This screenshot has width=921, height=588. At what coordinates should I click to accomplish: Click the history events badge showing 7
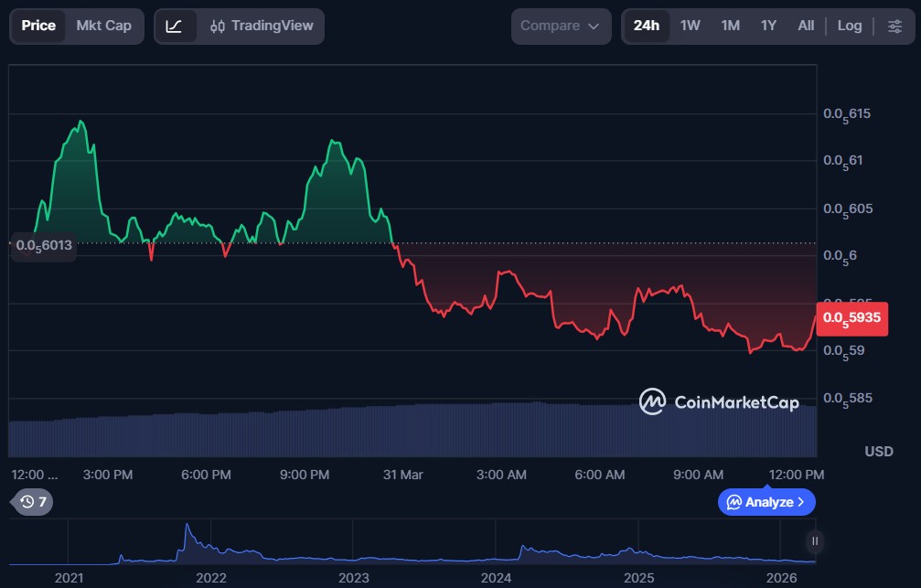click(x=34, y=501)
